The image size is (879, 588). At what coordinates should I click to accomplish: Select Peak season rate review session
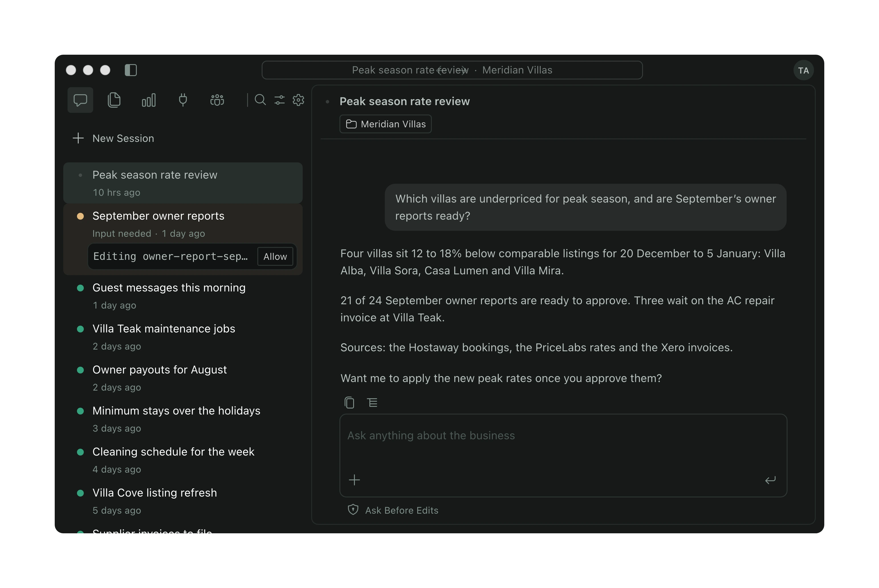183,183
